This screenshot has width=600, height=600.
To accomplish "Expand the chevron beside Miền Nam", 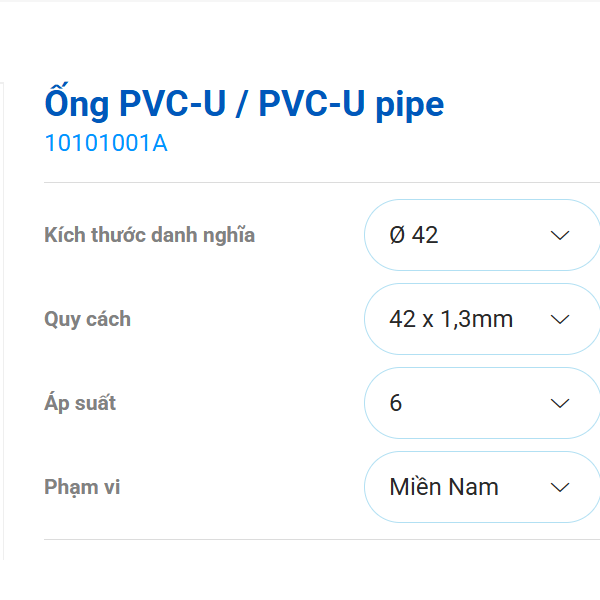I will point(560,487).
